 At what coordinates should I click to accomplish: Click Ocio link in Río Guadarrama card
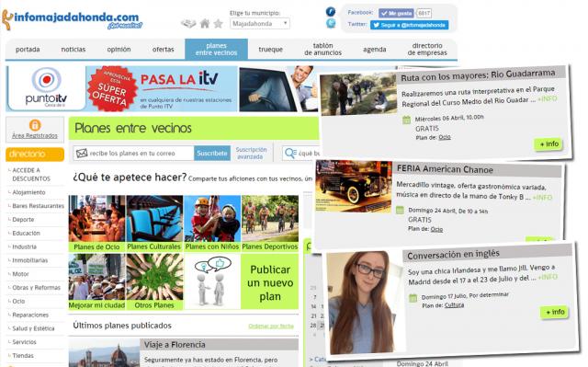point(445,137)
